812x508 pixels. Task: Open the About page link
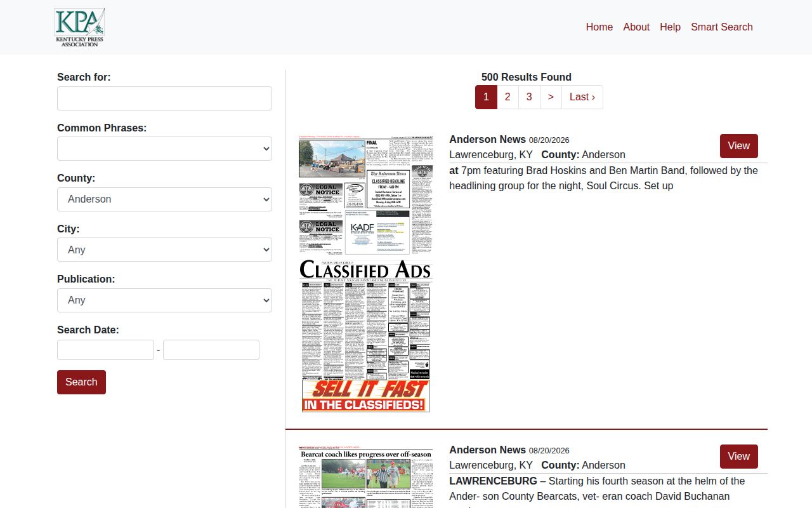[x=636, y=27]
